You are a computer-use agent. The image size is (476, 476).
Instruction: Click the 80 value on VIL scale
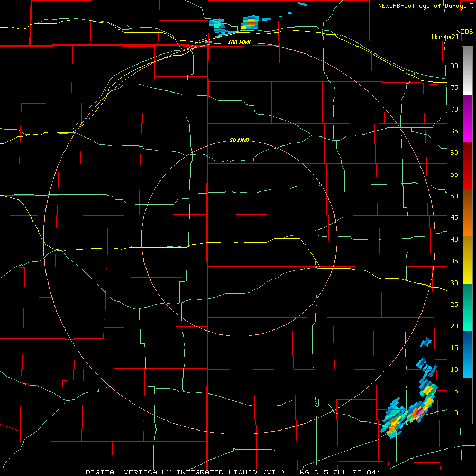454,66
